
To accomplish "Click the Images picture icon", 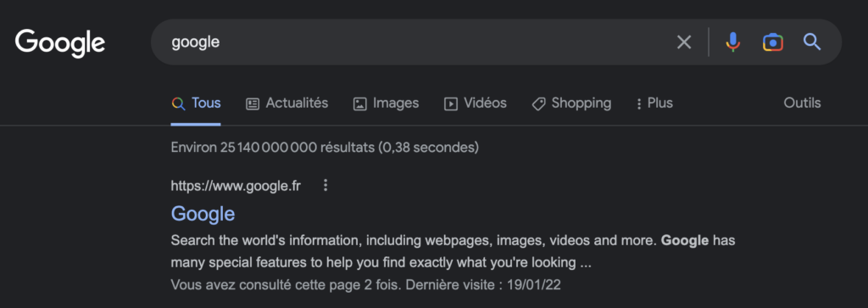I will pyautogui.click(x=359, y=104).
